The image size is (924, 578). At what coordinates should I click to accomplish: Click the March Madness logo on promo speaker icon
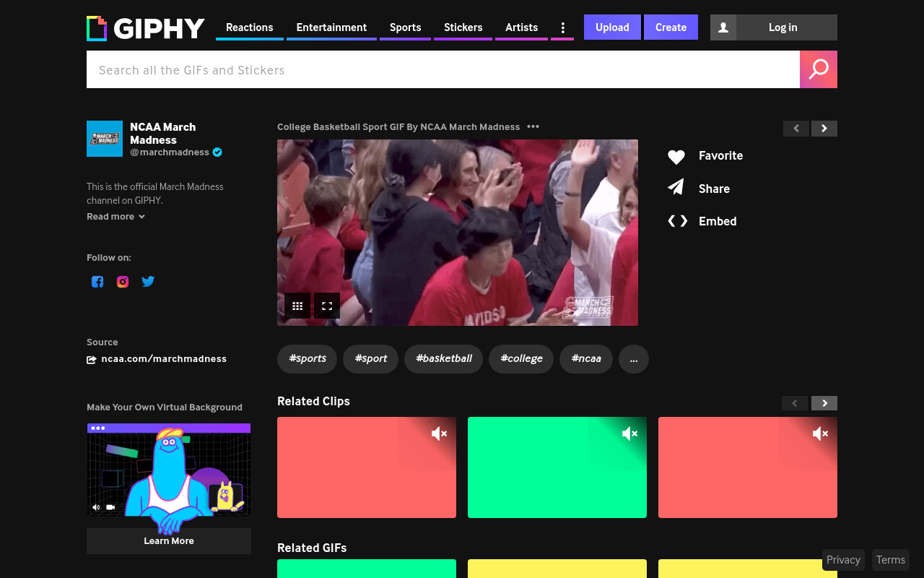[x=97, y=507]
